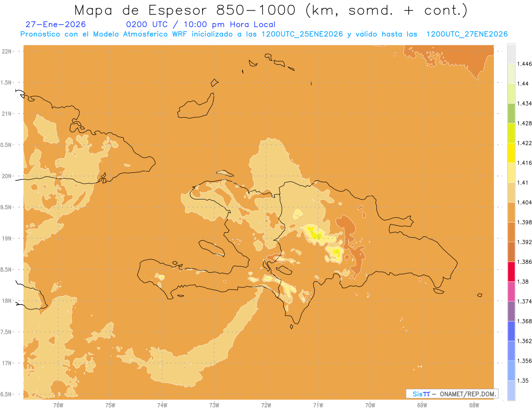Click longitude axis label 68W

click(x=474, y=405)
